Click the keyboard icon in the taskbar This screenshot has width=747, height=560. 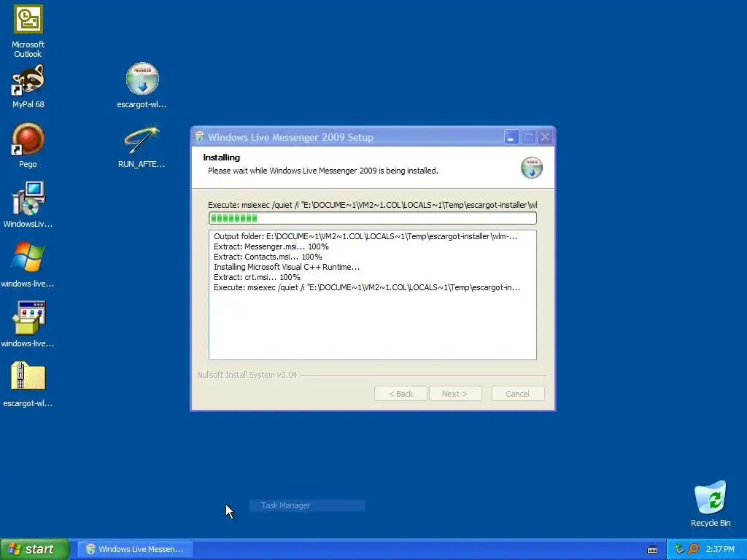(652, 550)
